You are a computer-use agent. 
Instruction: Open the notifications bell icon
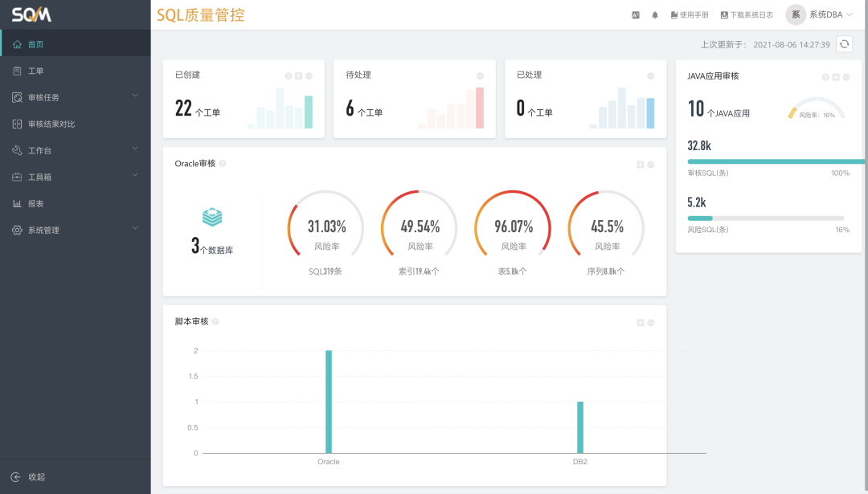click(655, 14)
